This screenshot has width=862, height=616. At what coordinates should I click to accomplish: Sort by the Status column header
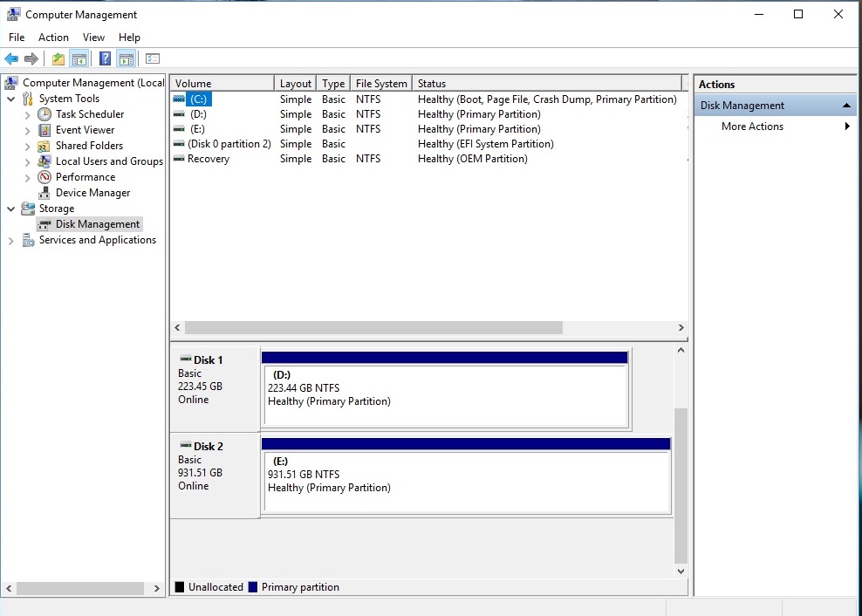pyautogui.click(x=547, y=83)
